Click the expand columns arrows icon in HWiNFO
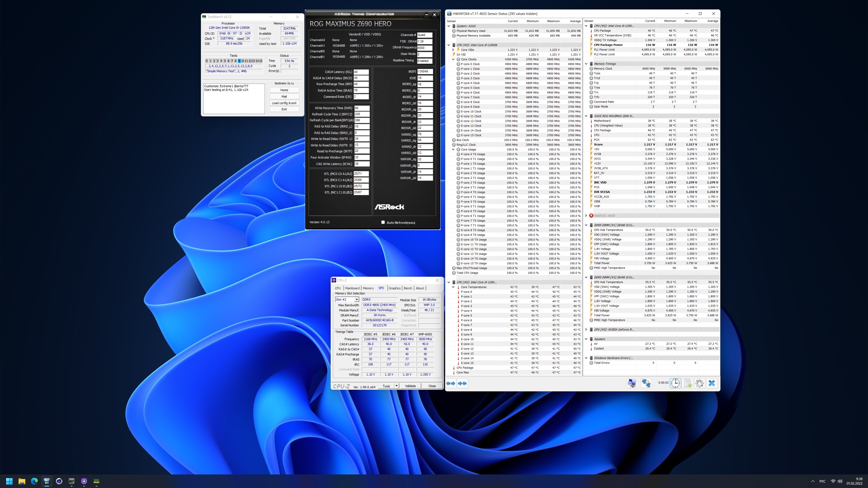Image resolution: width=868 pixels, height=488 pixels. tap(451, 383)
